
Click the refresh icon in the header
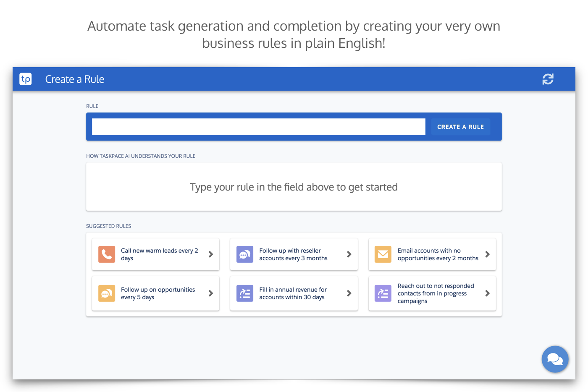pyautogui.click(x=548, y=79)
